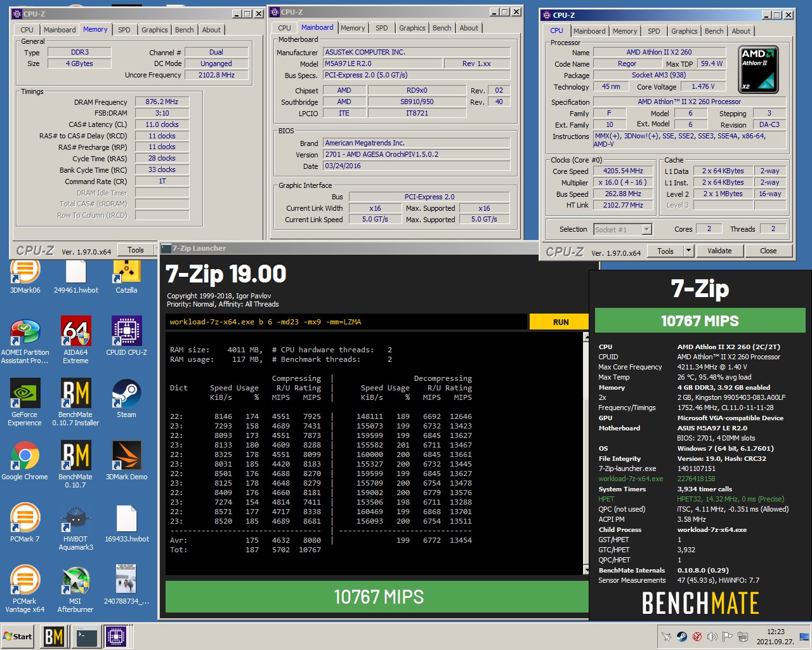The width and height of the screenshot is (812, 650).
Task: Select SPD tab in left CPU-Z window
Action: pos(124,30)
